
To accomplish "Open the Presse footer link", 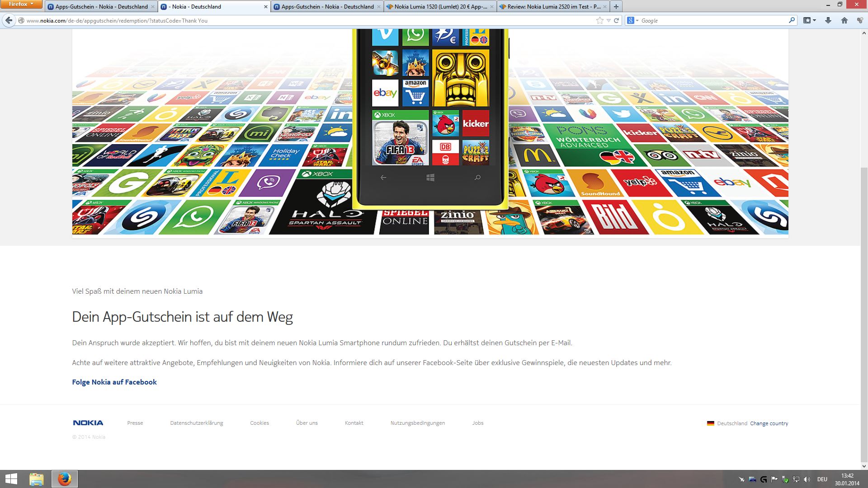I will pyautogui.click(x=135, y=423).
